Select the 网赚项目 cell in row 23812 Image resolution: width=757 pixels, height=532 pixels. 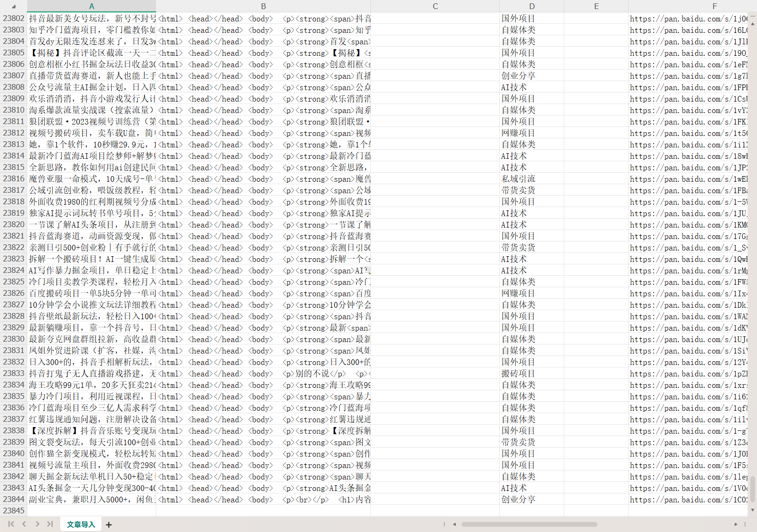532,133
